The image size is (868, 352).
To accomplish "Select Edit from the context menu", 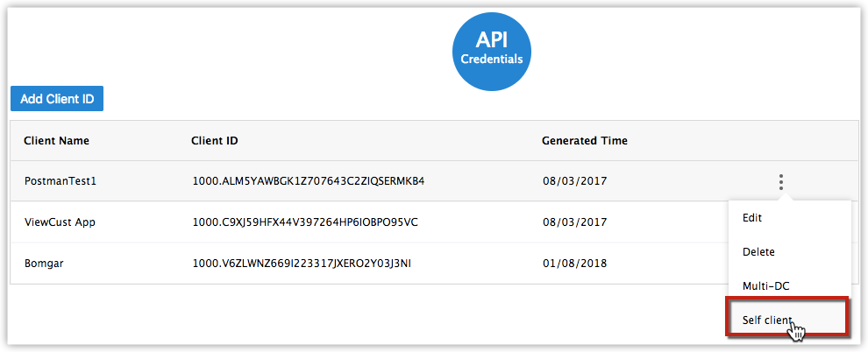I will [x=752, y=217].
